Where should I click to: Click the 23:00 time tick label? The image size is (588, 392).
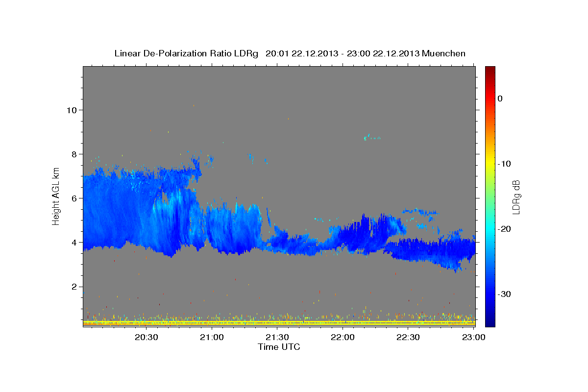point(473,337)
